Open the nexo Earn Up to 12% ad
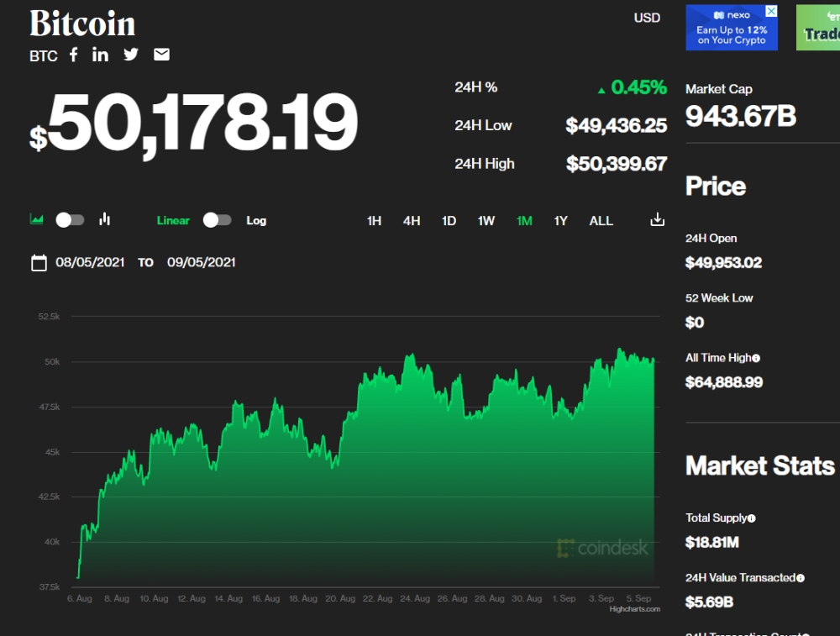Image resolution: width=840 pixels, height=636 pixels. point(732,28)
